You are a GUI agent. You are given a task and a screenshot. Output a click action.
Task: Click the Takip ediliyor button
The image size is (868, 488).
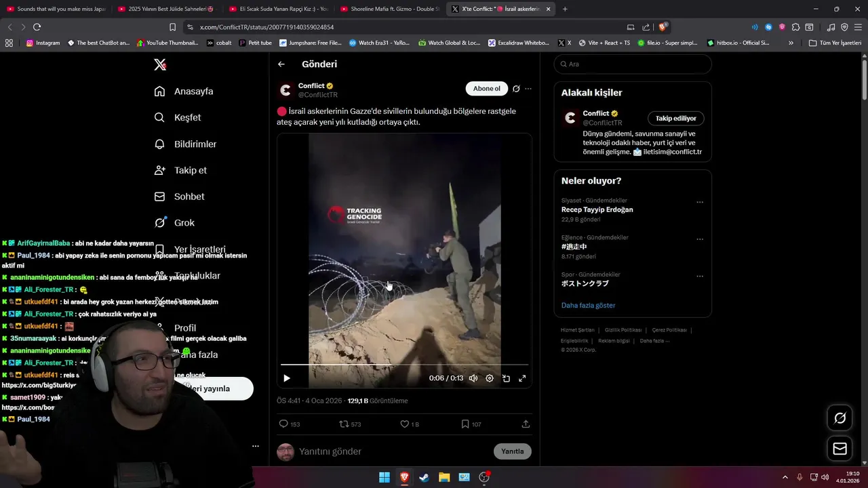coord(676,119)
